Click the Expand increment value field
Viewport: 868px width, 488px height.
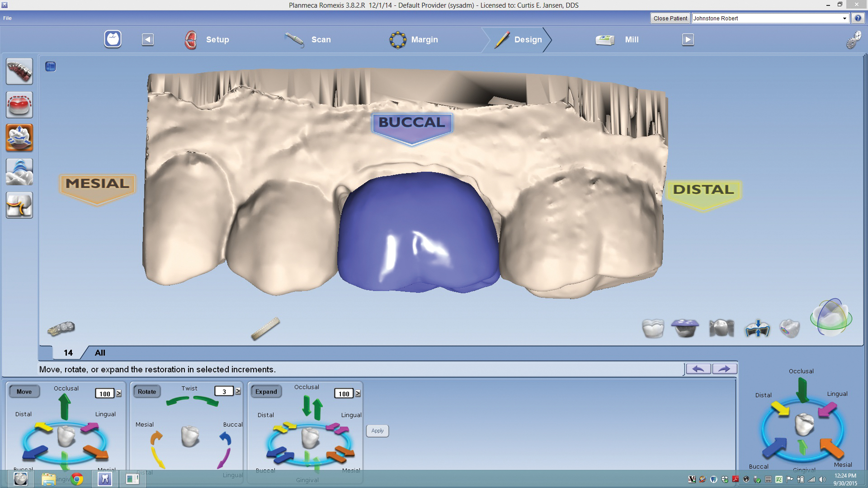[344, 394]
